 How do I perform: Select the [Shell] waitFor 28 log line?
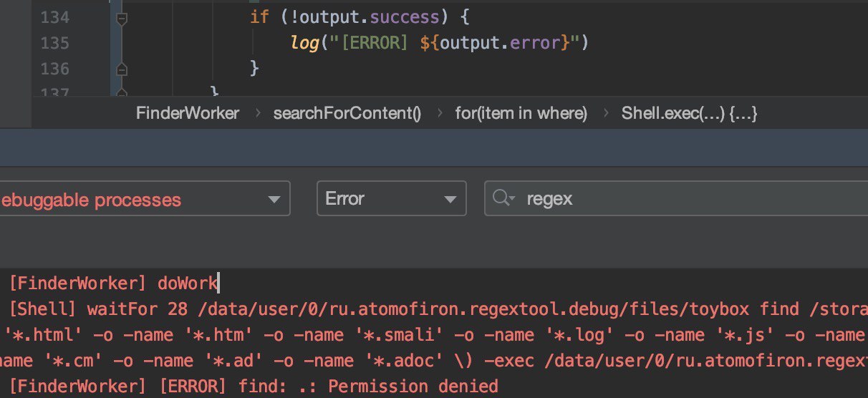pos(430,309)
